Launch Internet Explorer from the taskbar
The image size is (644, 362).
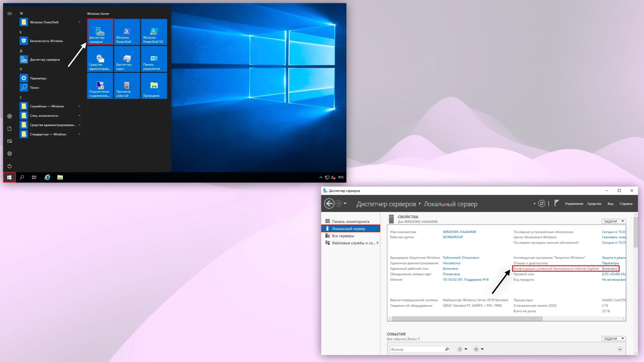[x=47, y=177]
